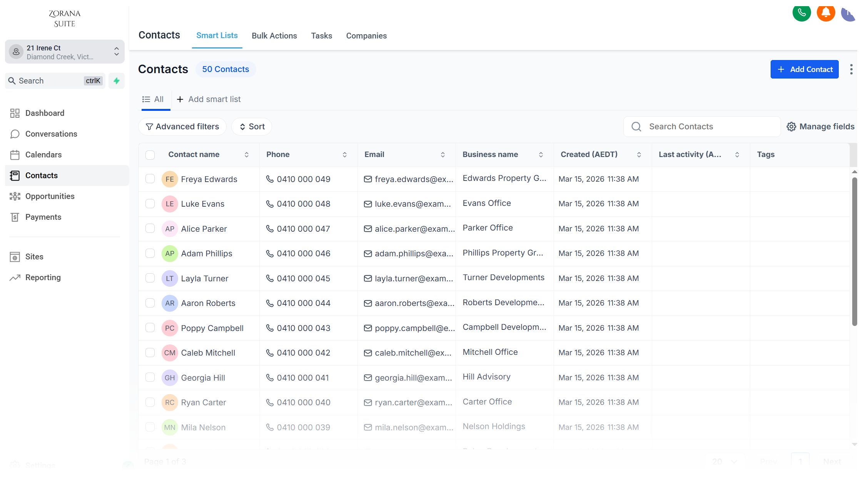
Task: Click the Add Contact button
Action: point(804,69)
